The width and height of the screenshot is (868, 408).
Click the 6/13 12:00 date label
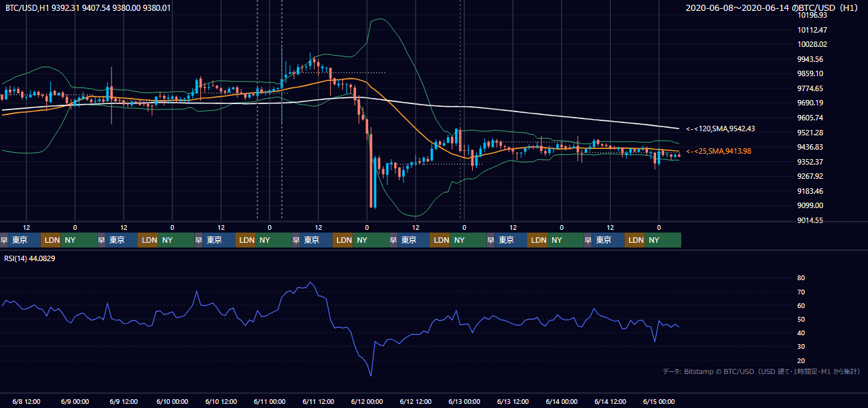pyautogui.click(x=513, y=401)
